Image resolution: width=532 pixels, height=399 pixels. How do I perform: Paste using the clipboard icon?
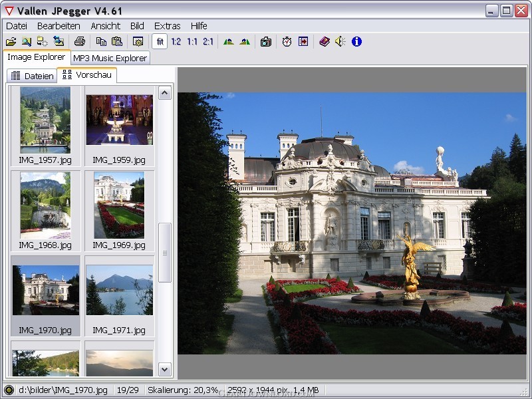point(117,42)
